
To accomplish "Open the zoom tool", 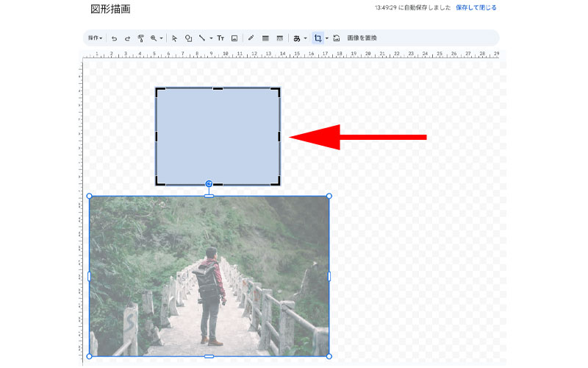I will click(154, 38).
